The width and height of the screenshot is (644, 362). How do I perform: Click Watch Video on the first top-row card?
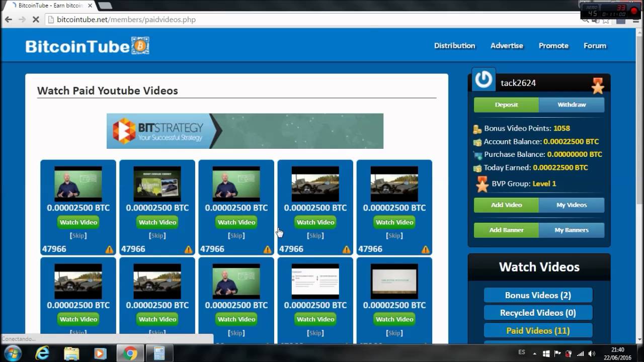tap(78, 222)
